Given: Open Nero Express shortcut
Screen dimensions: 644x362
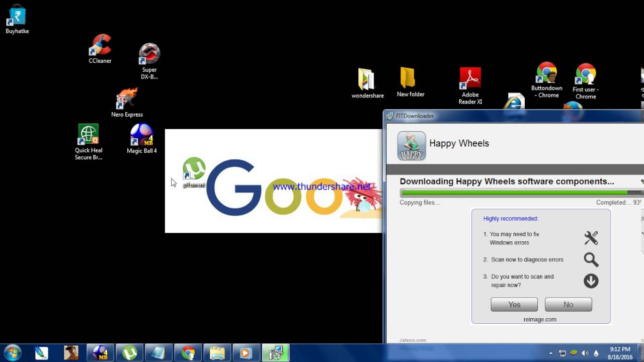Looking at the screenshot, I should tap(127, 103).
